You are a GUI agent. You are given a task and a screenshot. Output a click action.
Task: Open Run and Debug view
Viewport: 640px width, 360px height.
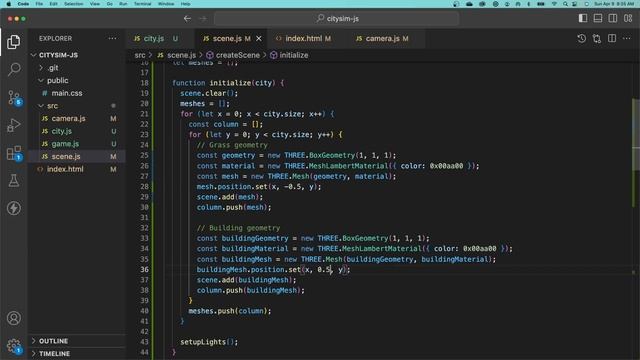click(14, 125)
